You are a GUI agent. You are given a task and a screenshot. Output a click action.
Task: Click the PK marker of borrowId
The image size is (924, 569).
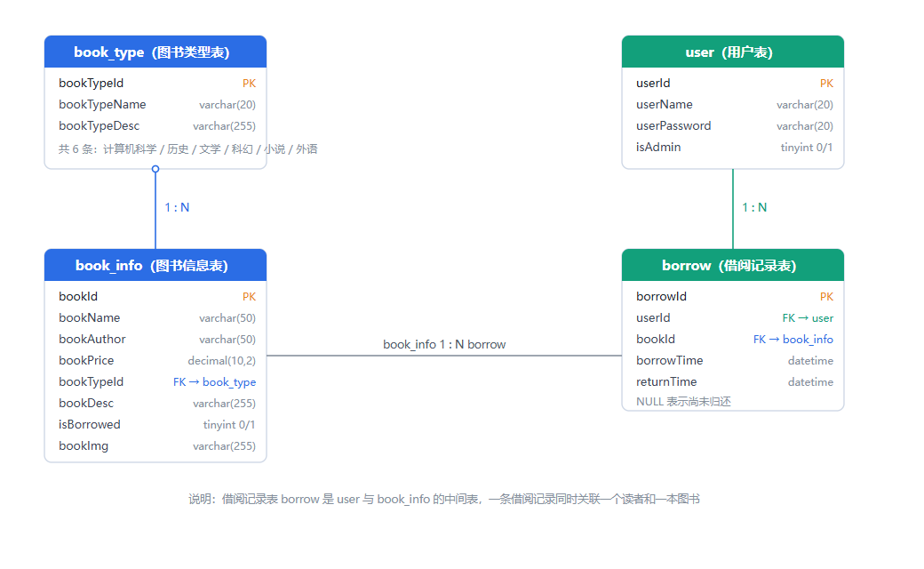coord(827,297)
